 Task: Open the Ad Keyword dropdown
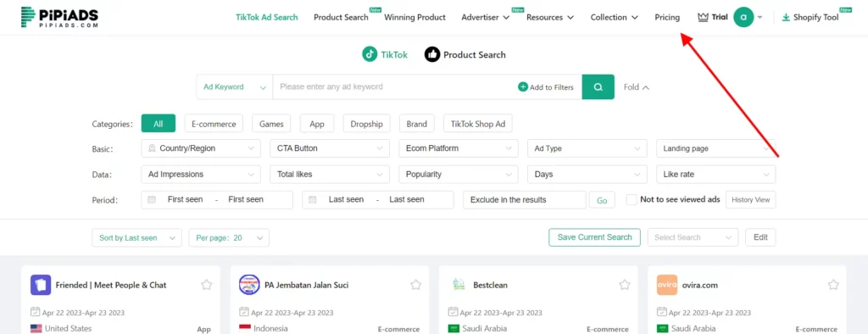pyautogui.click(x=235, y=87)
